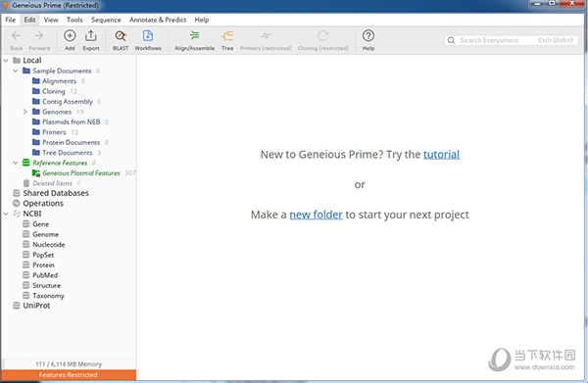Collapse the Local tree node
The height and width of the screenshot is (383, 588).
click(6, 61)
